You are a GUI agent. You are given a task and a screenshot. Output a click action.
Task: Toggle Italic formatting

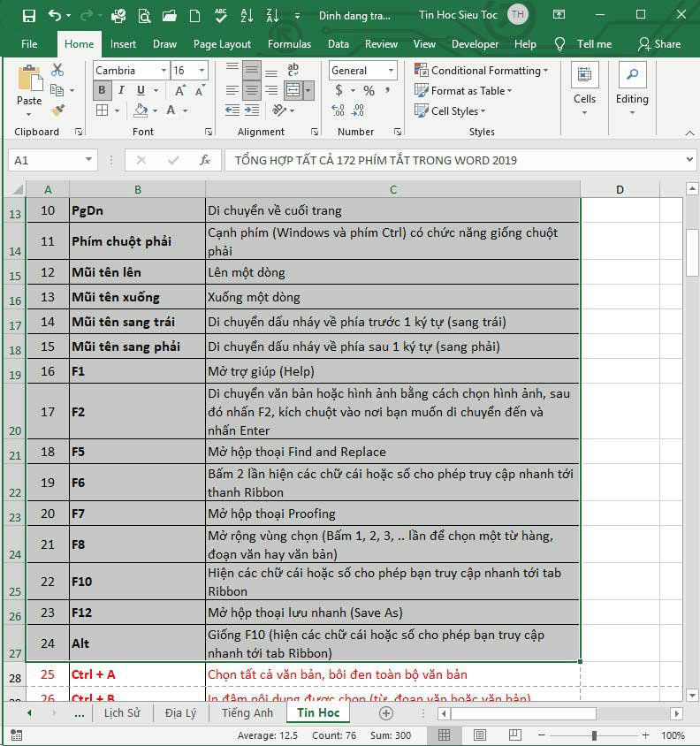click(x=121, y=90)
